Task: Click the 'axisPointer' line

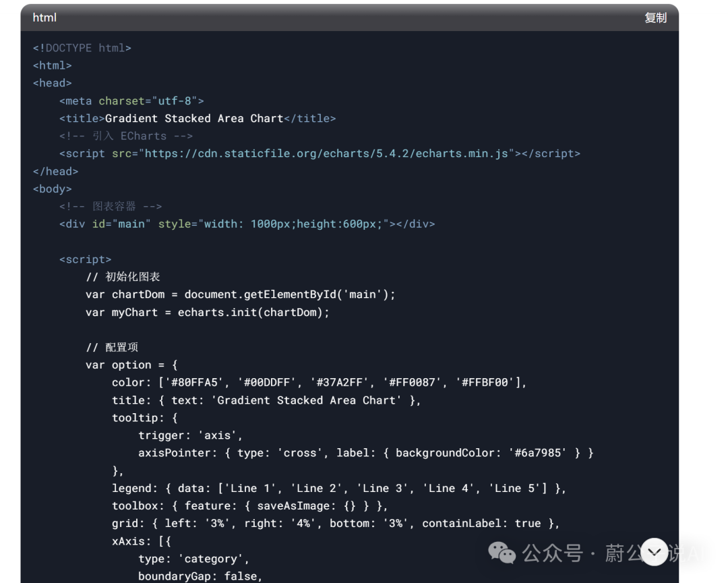Action: [x=366, y=453]
